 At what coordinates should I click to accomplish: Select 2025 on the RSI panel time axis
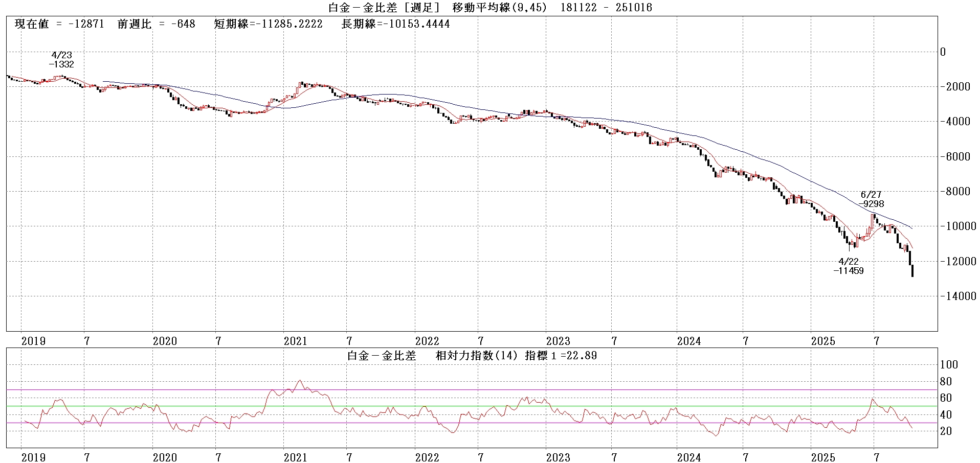pyautogui.click(x=823, y=457)
